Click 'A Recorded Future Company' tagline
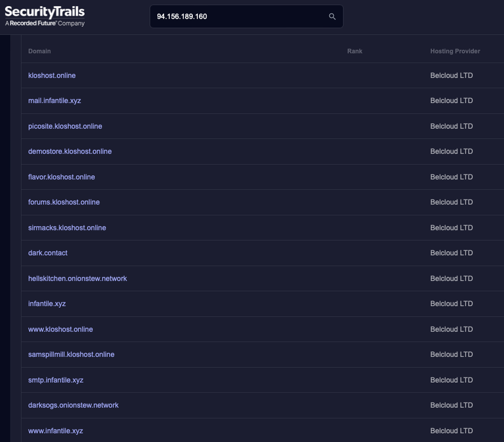 [45, 23]
